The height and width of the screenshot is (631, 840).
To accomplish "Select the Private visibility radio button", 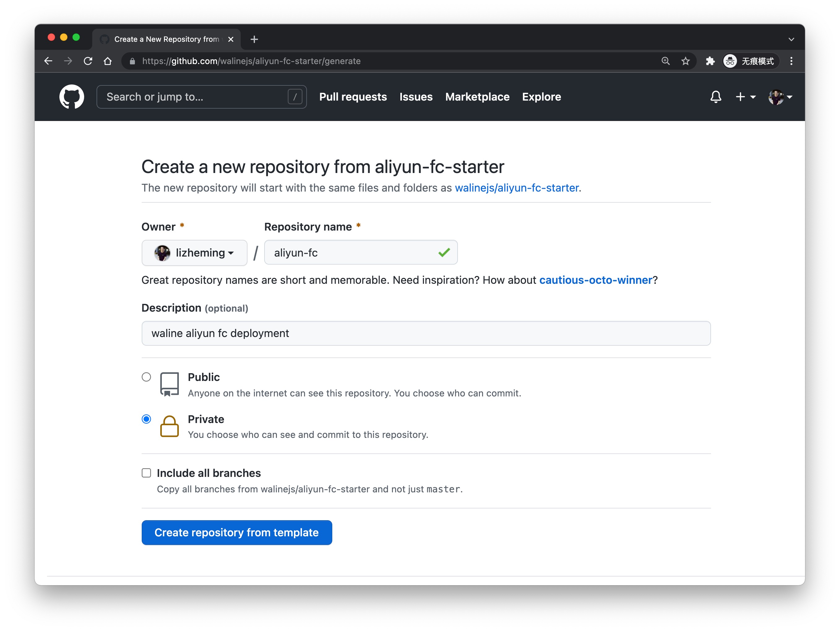I will (x=146, y=419).
